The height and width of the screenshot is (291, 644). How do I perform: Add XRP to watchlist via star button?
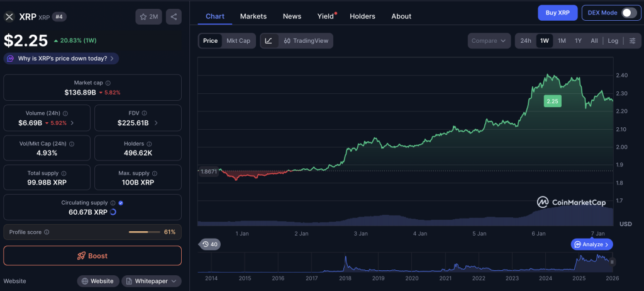pyautogui.click(x=148, y=17)
